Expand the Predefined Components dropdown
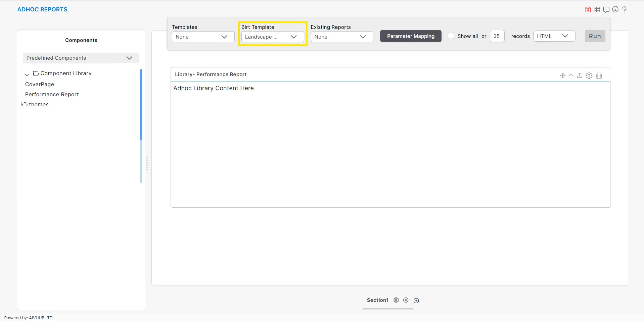Screen dimensions: 644x321 (81, 58)
